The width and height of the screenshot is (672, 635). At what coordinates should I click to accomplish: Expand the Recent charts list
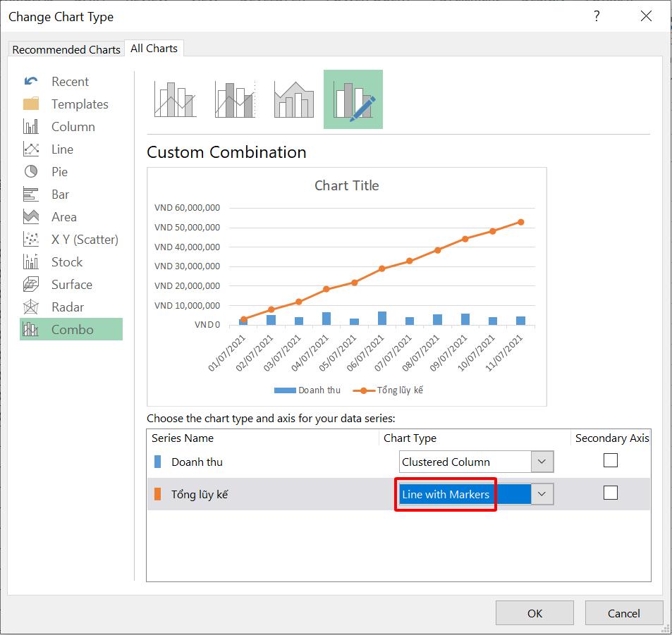[x=70, y=81]
